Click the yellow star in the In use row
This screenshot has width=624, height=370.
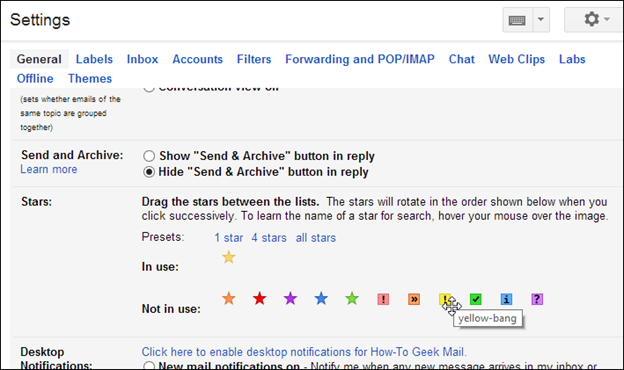click(x=229, y=257)
